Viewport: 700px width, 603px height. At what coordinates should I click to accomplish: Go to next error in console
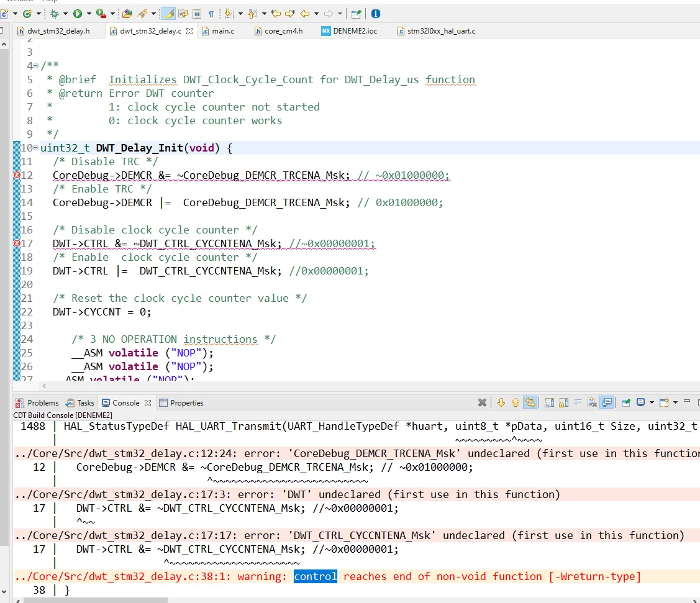pos(501,402)
